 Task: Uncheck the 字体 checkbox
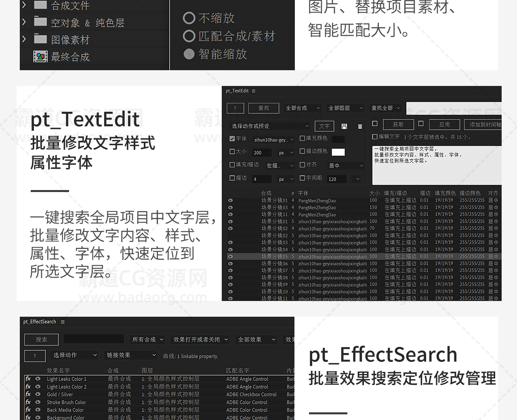tap(232, 139)
